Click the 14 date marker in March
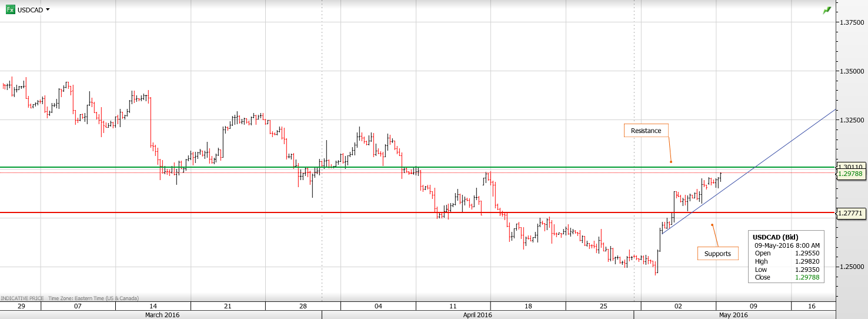The width and height of the screenshot is (868, 319). [153, 306]
